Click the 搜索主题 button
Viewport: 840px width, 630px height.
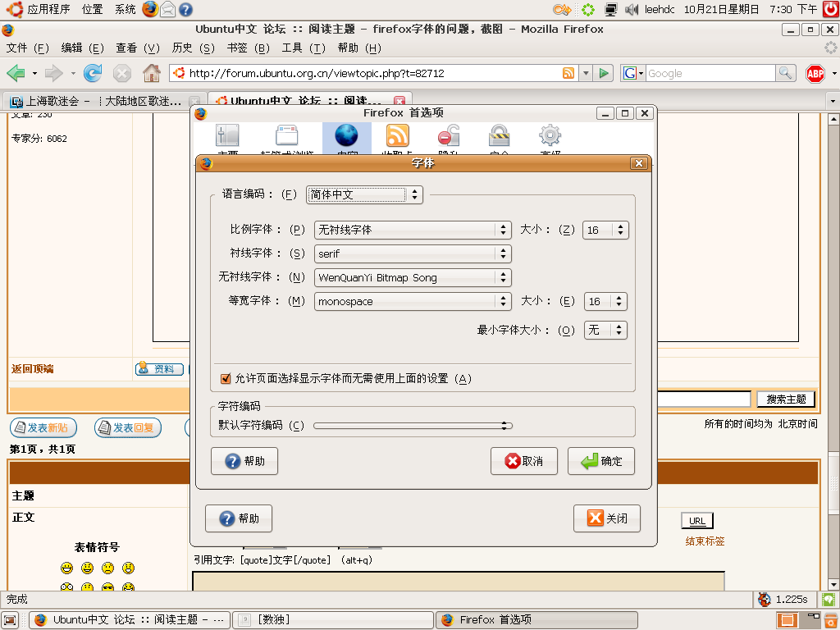pos(786,399)
